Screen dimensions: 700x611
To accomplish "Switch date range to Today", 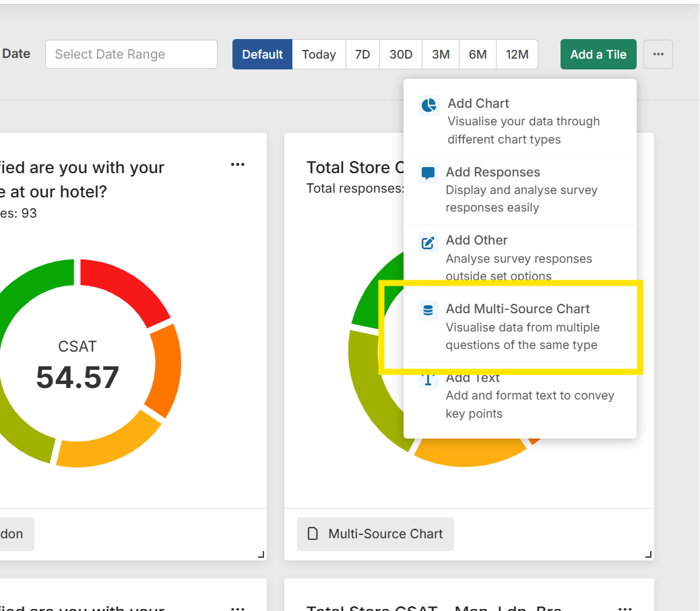I will click(319, 55).
